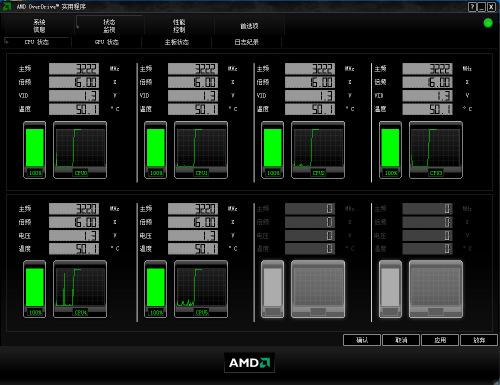Click the 确认 confirm button
500x385 pixels.
pyautogui.click(x=362, y=340)
